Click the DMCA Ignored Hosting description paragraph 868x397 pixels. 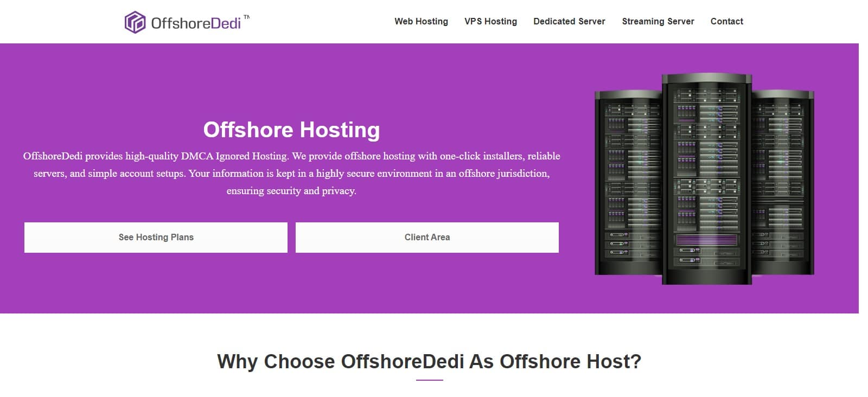point(291,174)
